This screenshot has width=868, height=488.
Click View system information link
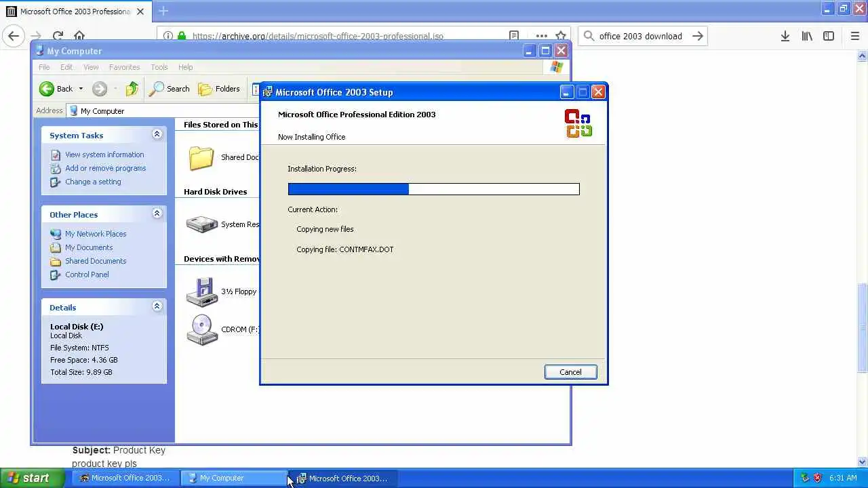(x=104, y=155)
